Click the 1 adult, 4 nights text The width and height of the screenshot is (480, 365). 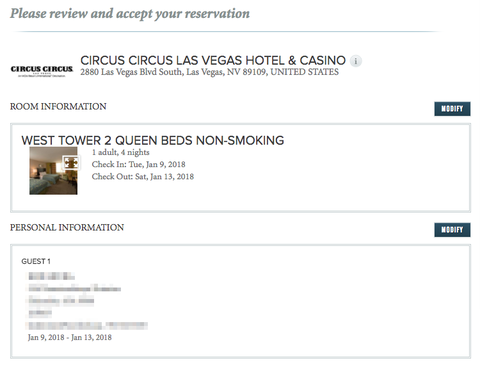coord(121,152)
